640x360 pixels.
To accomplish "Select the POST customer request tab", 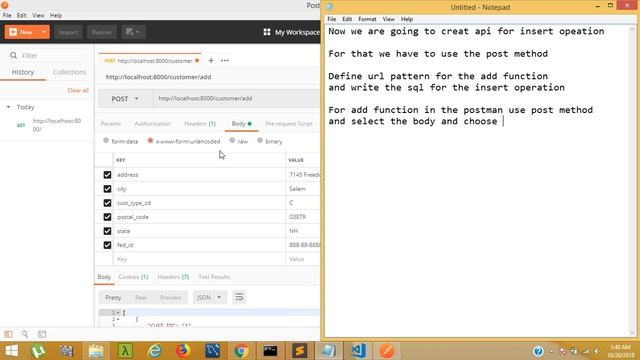I will pyautogui.click(x=150, y=61).
